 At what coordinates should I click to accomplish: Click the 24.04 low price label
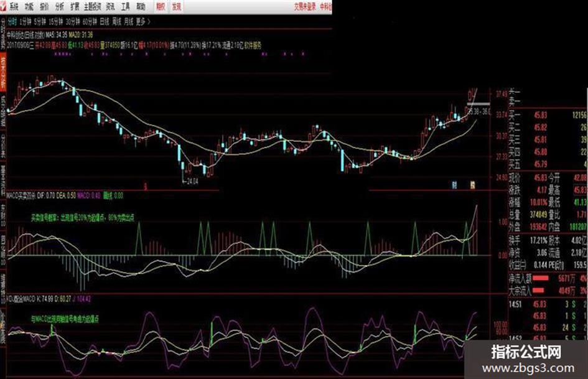tap(192, 181)
